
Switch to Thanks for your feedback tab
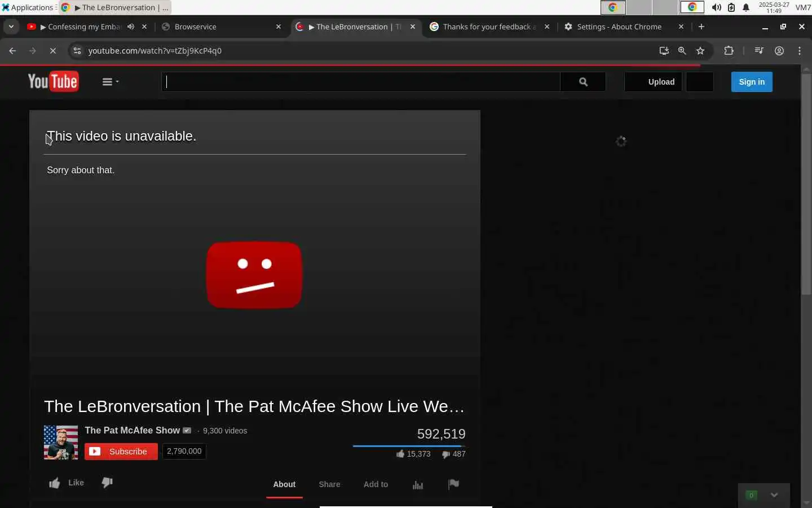point(489,27)
